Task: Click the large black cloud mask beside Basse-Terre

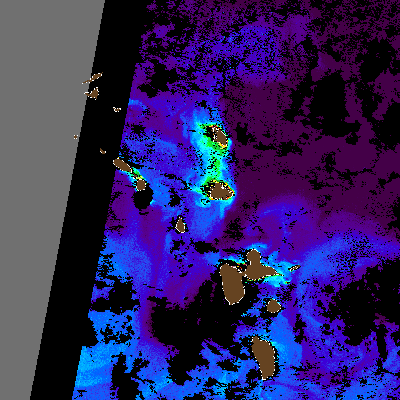Action: tap(187, 310)
